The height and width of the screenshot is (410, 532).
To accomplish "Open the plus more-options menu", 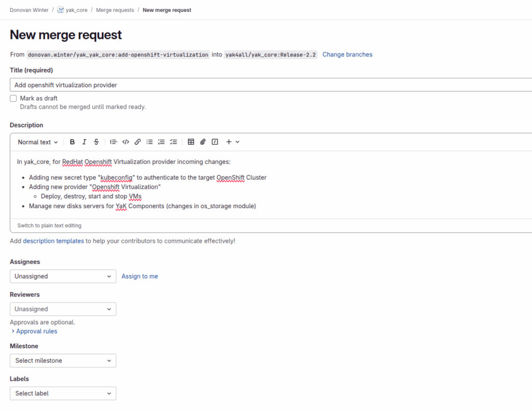I will tap(232, 142).
